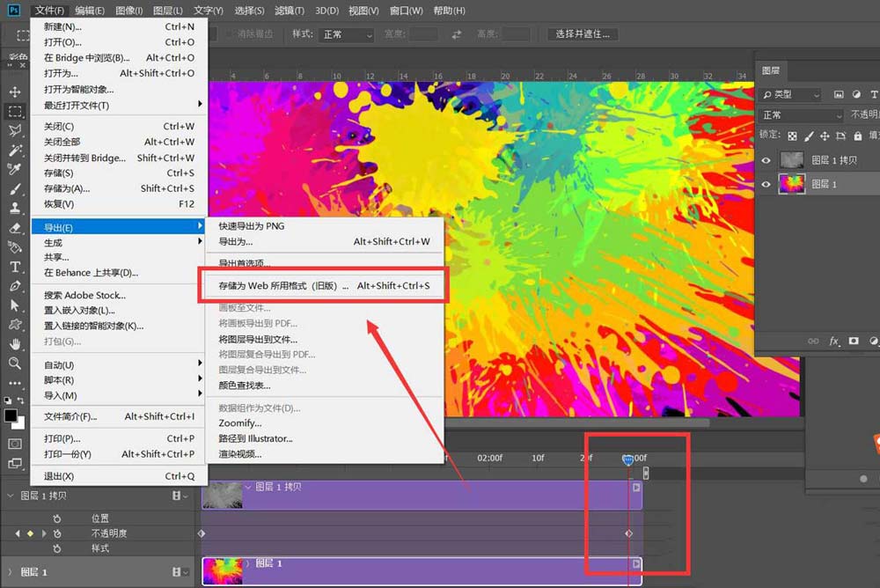Choose 存储为(A)... menu item

[119, 188]
